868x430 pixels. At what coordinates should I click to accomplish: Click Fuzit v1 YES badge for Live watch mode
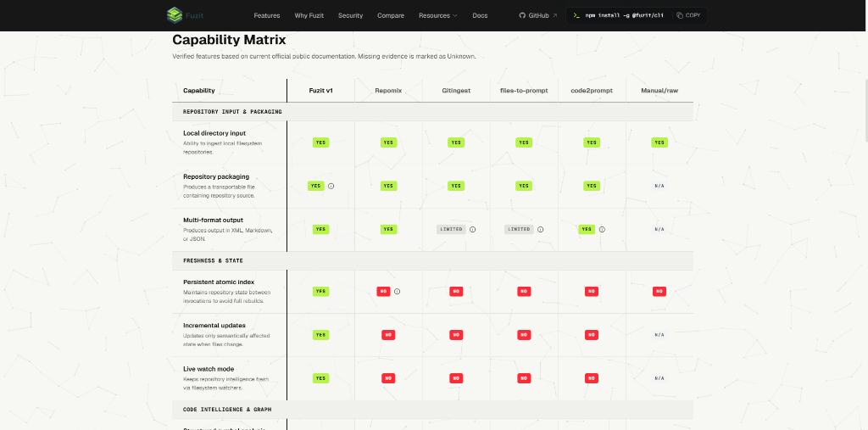320,378
